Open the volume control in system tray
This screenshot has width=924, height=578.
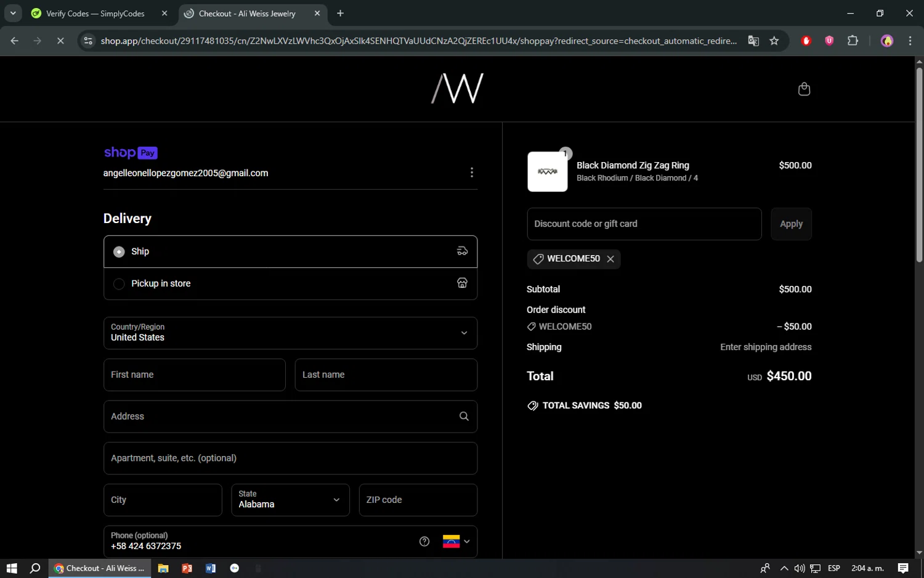tap(800, 568)
